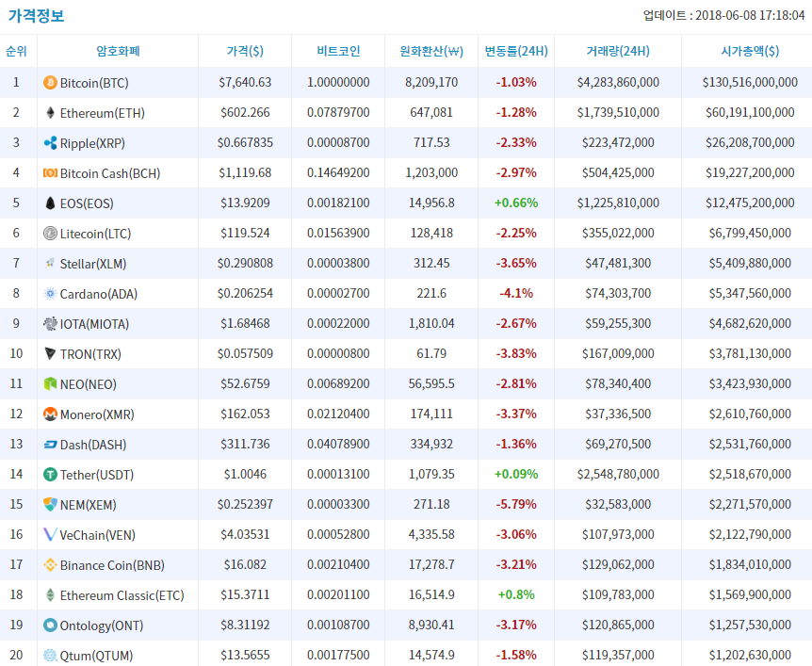812x666 pixels.
Task: Select Bitcoin's price $7,640.63
Action: coord(245,82)
